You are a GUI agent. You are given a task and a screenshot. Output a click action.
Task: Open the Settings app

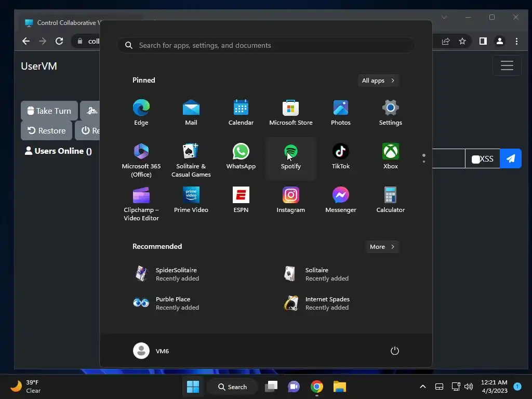click(x=391, y=113)
